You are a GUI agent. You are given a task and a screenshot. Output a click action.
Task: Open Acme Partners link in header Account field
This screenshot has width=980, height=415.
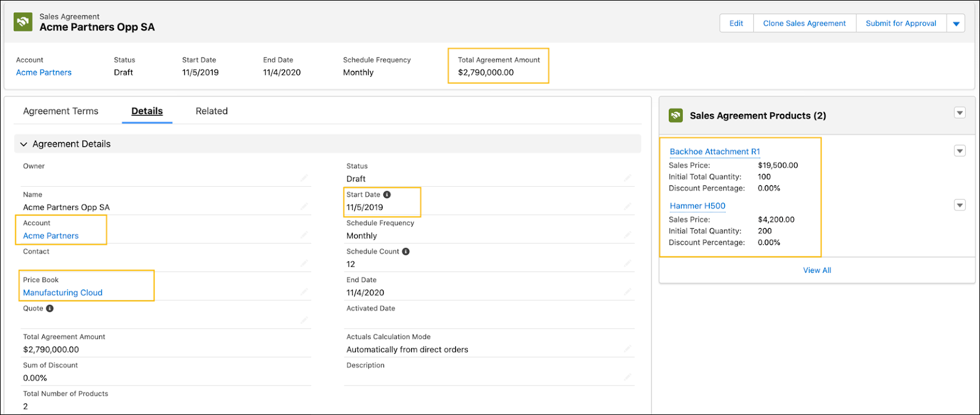pos(44,72)
